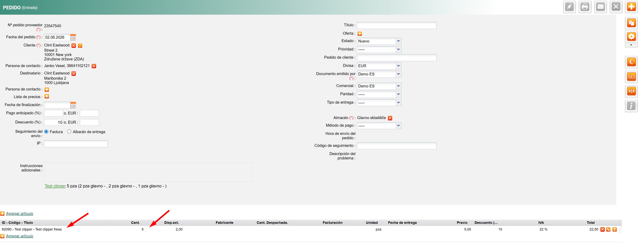Remove client Clint Eastwood with red X
644x244 pixels.
[74, 46]
